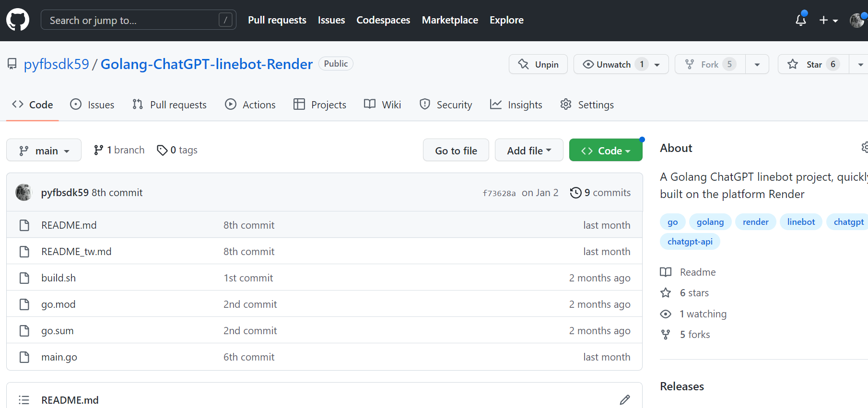
Task: Expand the Unwatch options caret
Action: pyautogui.click(x=657, y=65)
